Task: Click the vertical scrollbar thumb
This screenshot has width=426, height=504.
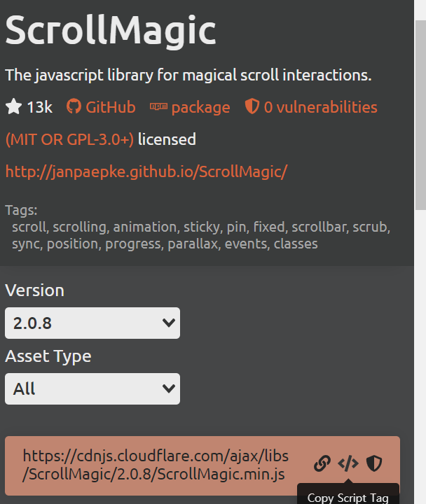Action: [x=420, y=115]
